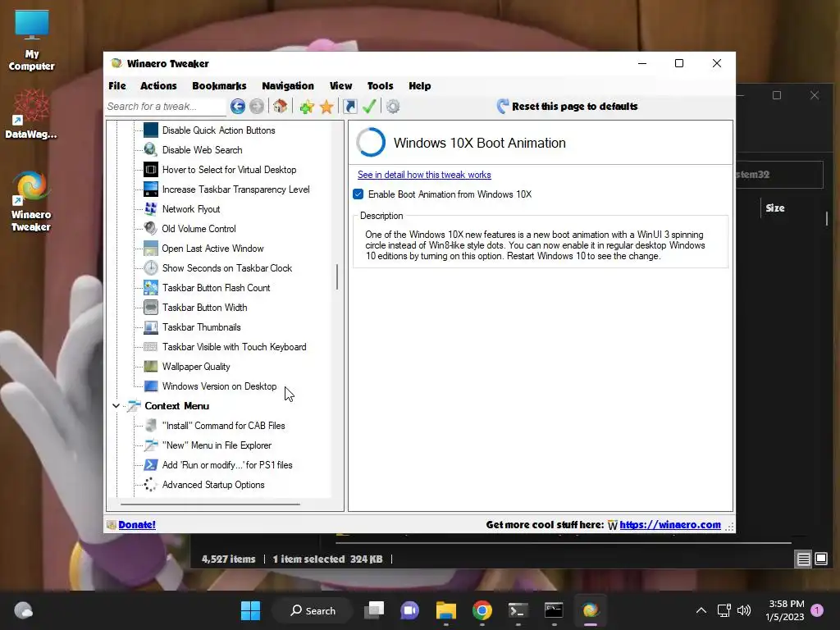Click the Windows Start button
The height and width of the screenshot is (630, 840).
pos(250,610)
